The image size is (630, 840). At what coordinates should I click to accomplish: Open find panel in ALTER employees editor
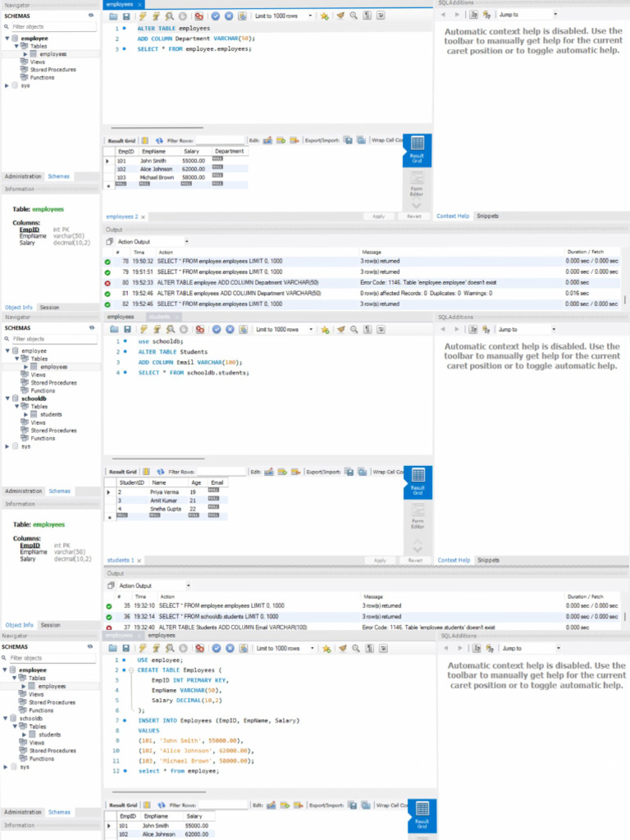[x=354, y=16]
